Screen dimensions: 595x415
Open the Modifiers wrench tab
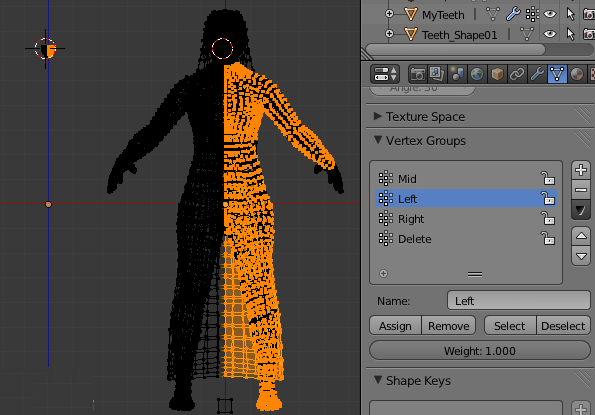(537, 74)
